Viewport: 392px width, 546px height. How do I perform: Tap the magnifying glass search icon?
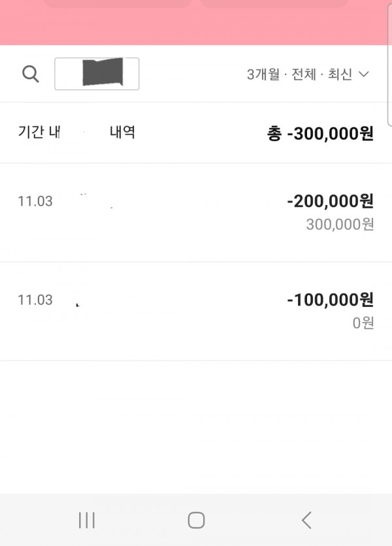(x=31, y=74)
